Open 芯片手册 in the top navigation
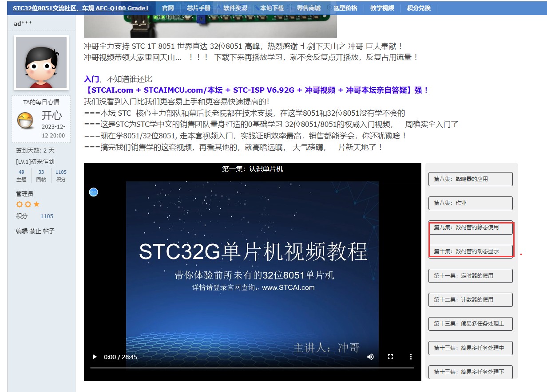Viewport: 547px width, 392px height. click(198, 8)
